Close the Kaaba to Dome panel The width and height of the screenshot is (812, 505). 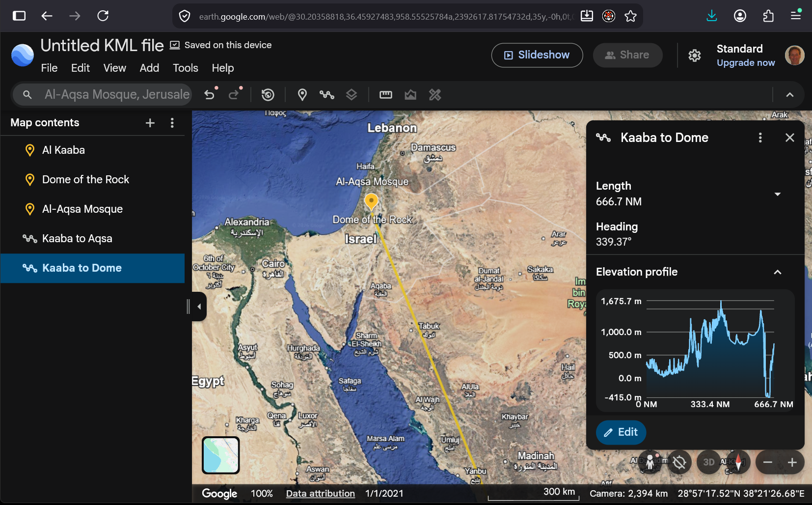tap(790, 138)
